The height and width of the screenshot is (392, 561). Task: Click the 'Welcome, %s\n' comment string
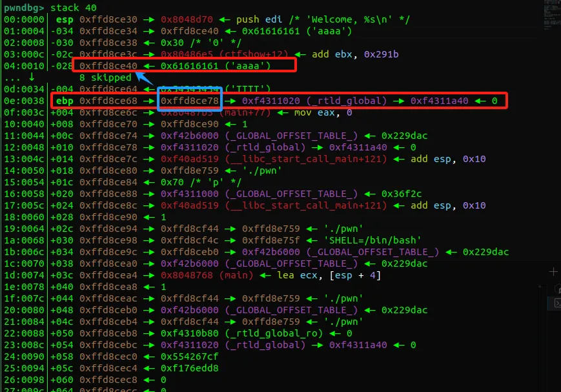[x=357, y=19]
